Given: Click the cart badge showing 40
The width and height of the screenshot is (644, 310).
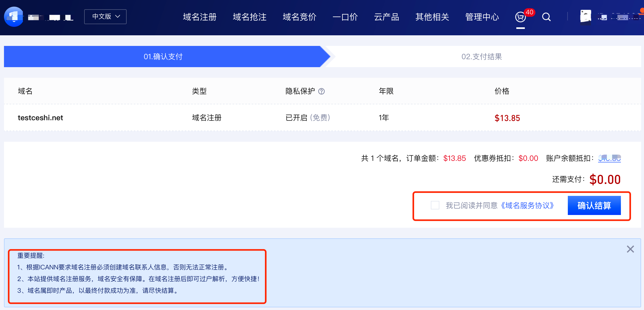Looking at the screenshot, I should pyautogui.click(x=529, y=12).
